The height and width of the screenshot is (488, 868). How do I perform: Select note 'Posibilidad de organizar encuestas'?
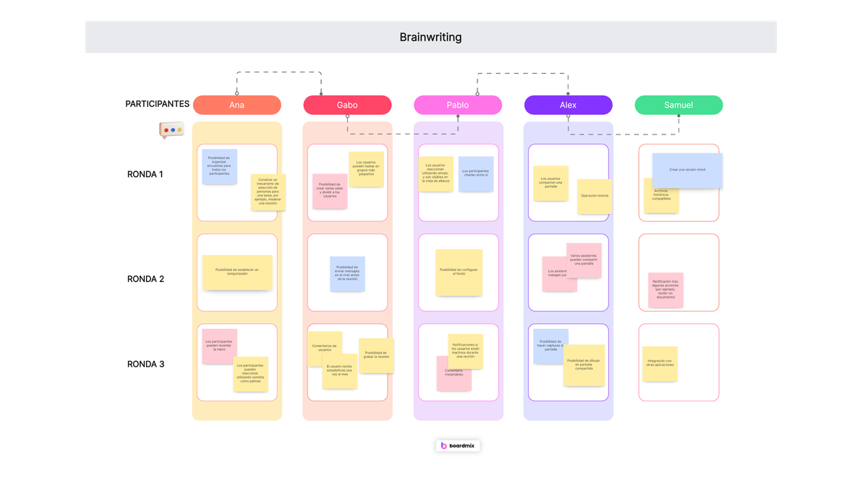pyautogui.click(x=220, y=166)
